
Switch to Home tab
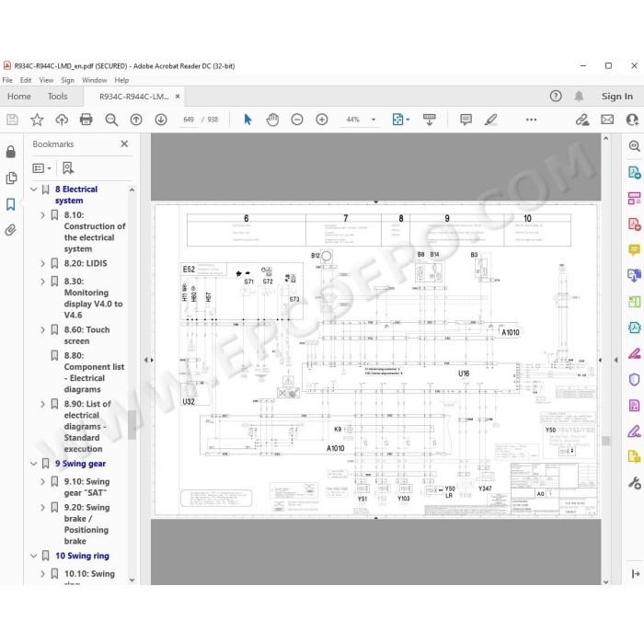coord(19,96)
